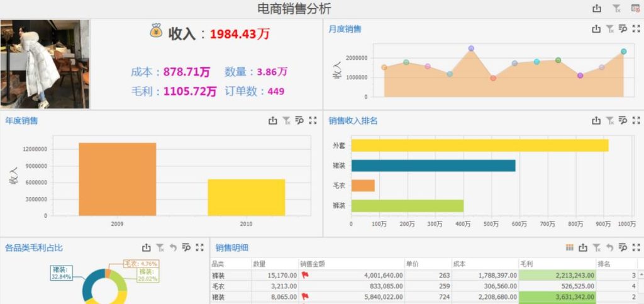Viewport: 644px width, 304px height.
Task: Click the 15,170.00 quantity cell
Action: (275, 275)
